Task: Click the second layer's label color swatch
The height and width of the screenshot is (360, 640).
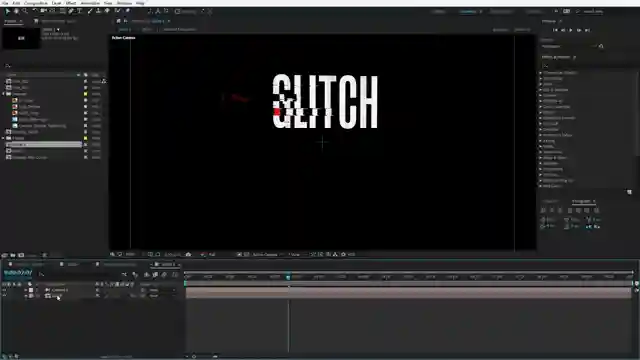Action: point(31,296)
